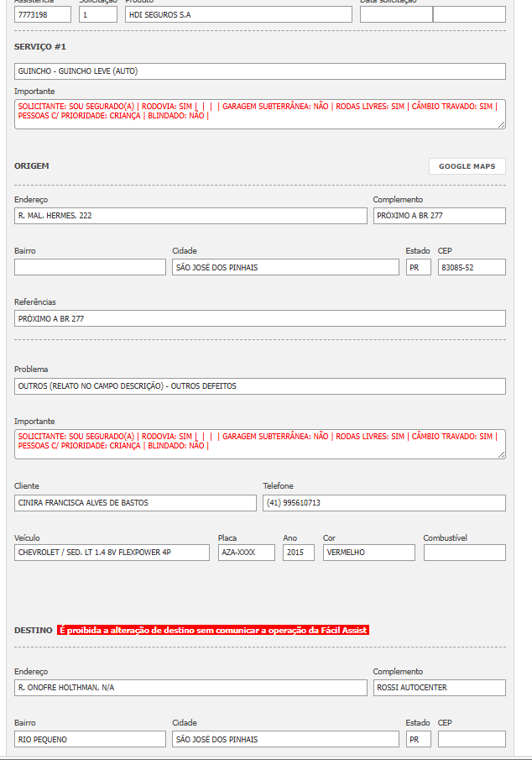The image size is (532, 760).
Task: Click the Produto field HDI SEGUROS S.A
Action: click(238, 14)
